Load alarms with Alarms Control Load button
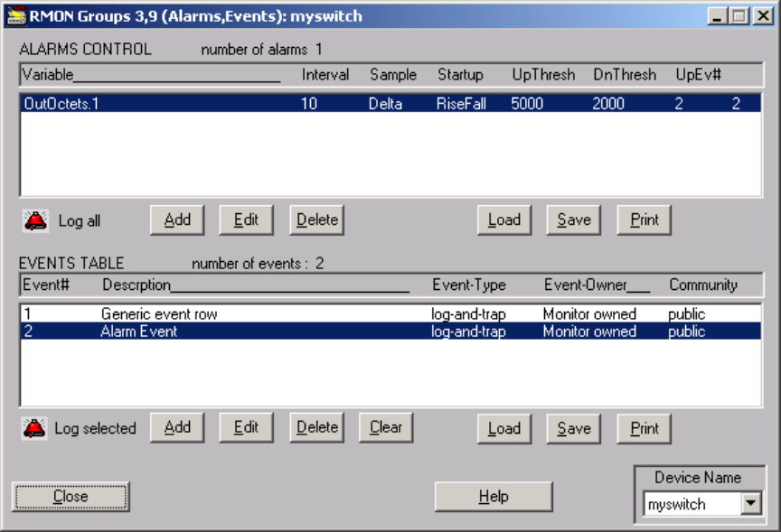 click(504, 220)
